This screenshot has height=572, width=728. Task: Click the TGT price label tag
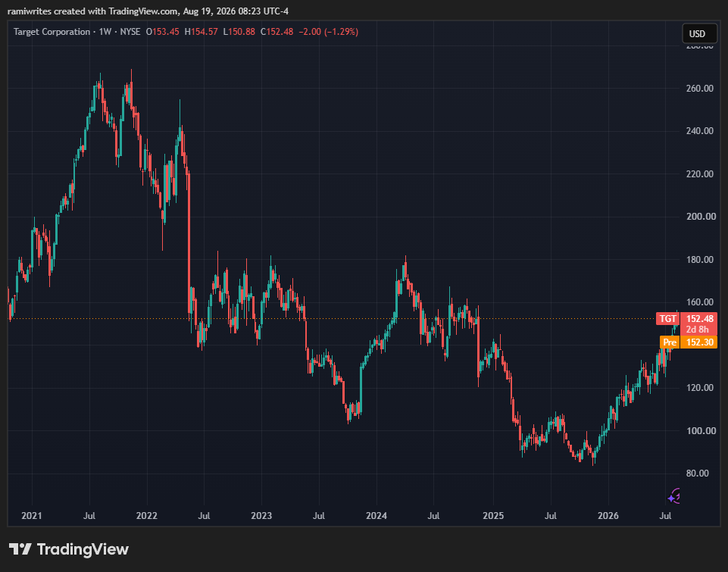click(x=667, y=318)
